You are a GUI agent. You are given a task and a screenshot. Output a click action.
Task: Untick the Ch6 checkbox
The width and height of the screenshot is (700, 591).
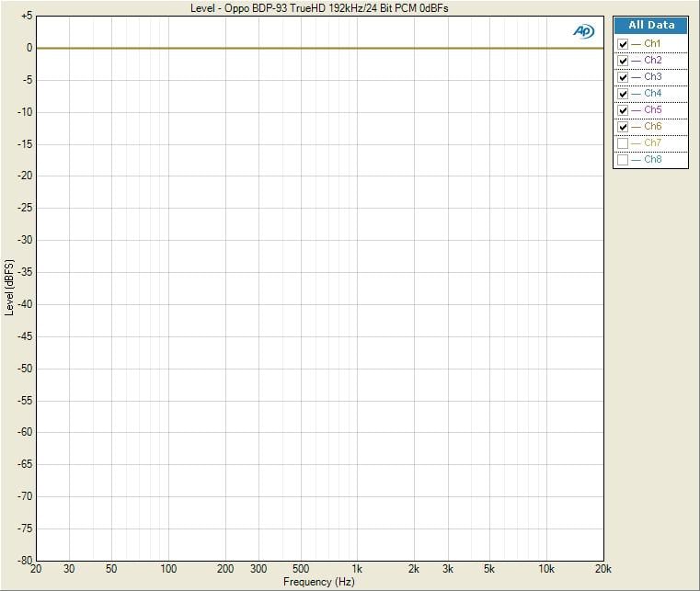click(x=623, y=127)
